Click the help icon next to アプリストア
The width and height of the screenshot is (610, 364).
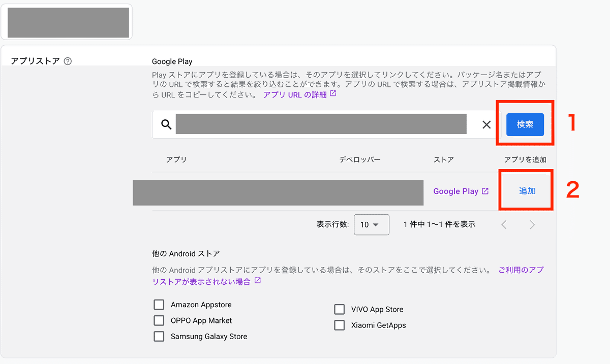coord(68,61)
